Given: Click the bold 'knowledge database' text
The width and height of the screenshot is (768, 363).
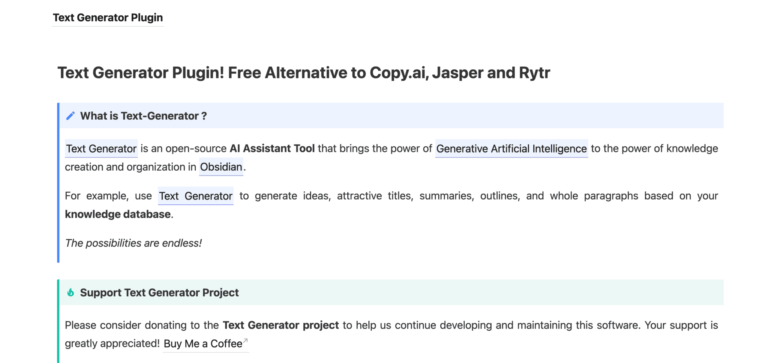Looking at the screenshot, I should pyautogui.click(x=118, y=214).
